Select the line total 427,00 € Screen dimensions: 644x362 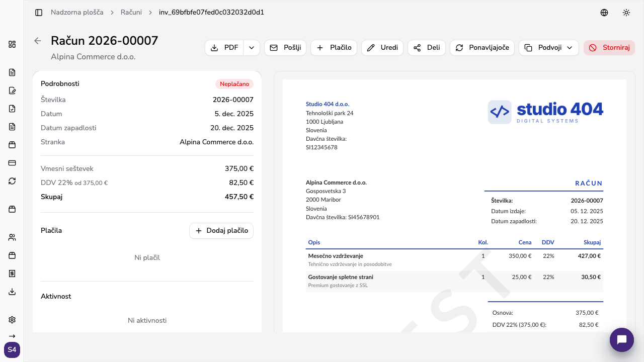pyautogui.click(x=588, y=256)
